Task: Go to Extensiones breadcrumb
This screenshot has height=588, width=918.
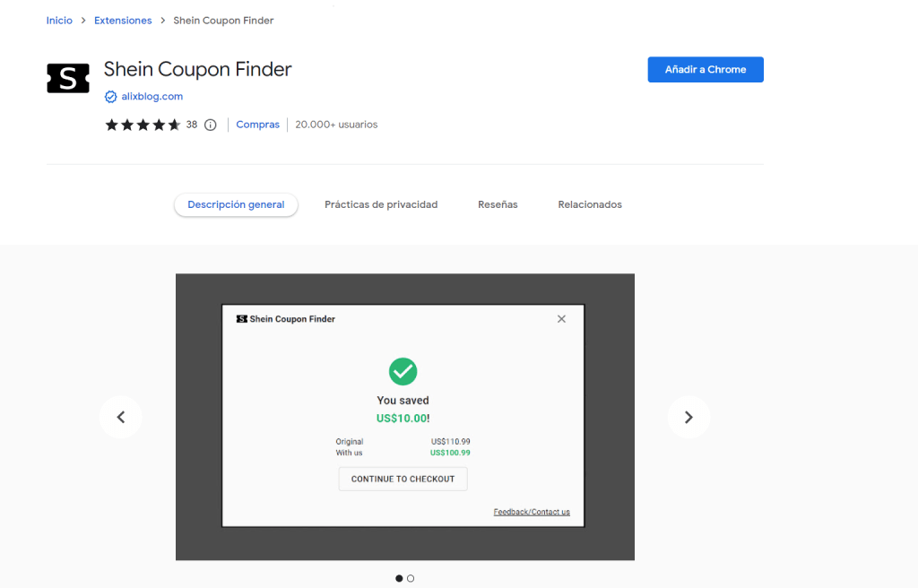Action: click(x=123, y=21)
